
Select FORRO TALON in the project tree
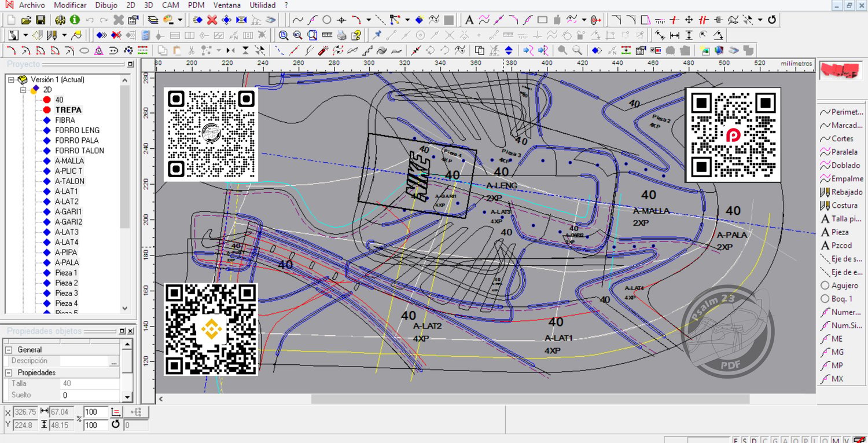coord(80,151)
